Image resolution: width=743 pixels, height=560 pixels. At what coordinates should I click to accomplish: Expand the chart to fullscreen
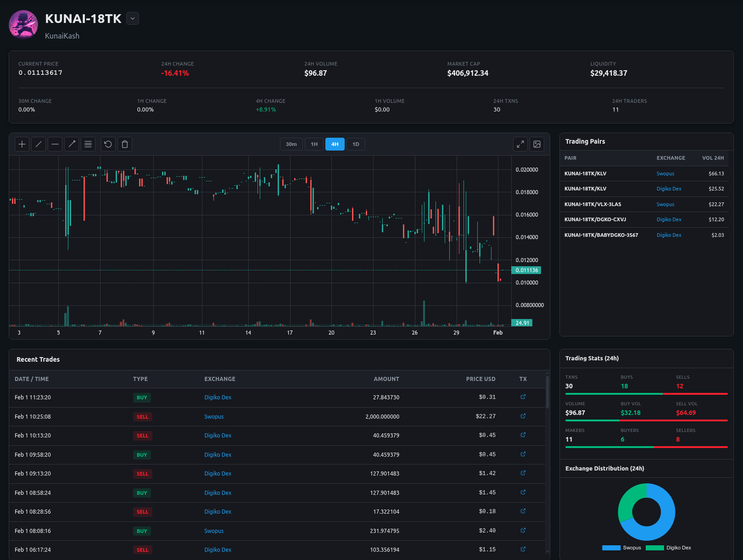[x=520, y=144]
